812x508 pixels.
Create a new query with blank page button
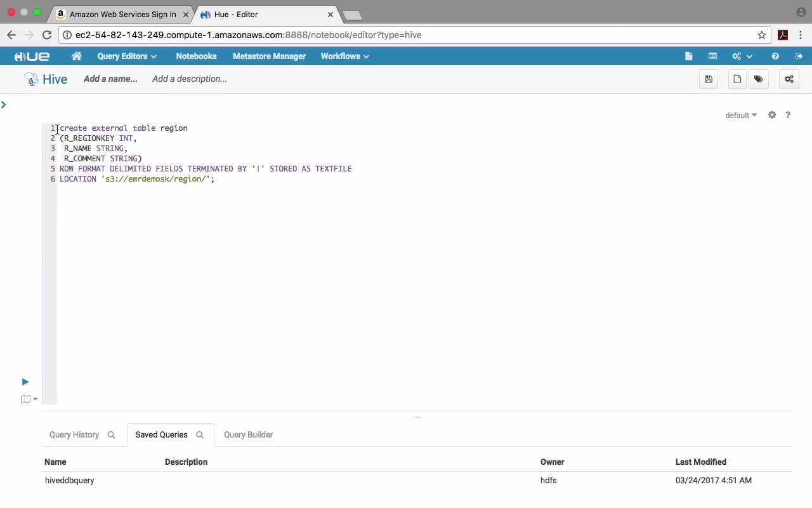[x=737, y=79]
